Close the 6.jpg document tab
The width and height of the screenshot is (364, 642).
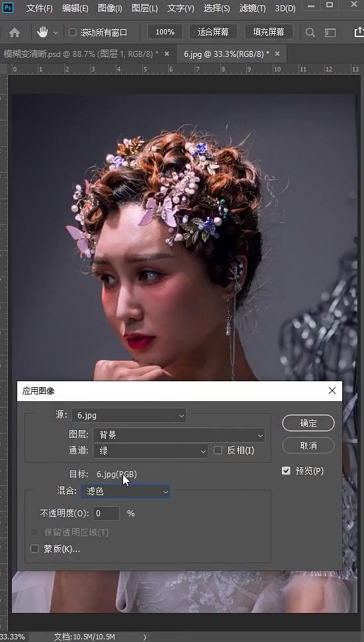pyautogui.click(x=277, y=54)
